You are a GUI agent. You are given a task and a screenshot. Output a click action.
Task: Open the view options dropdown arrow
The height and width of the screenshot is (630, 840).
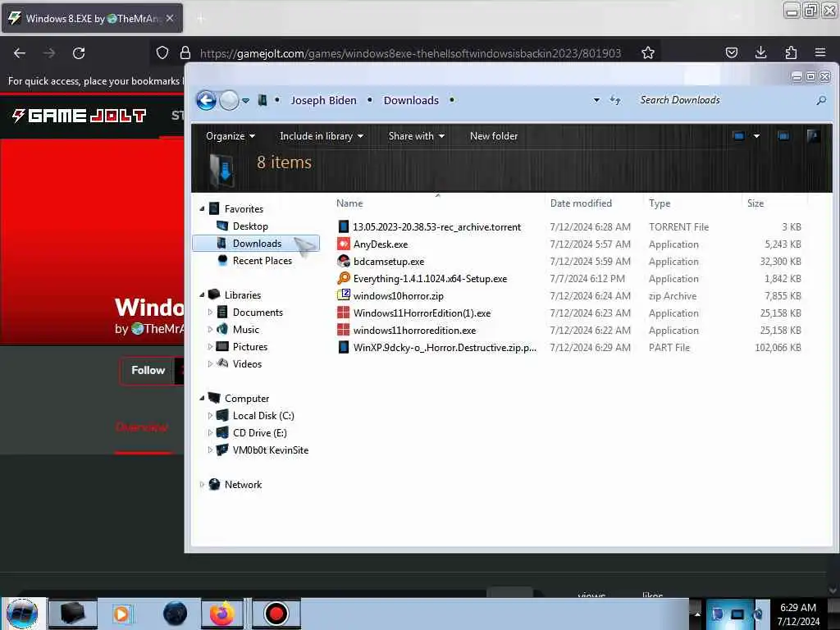[756, 136]
